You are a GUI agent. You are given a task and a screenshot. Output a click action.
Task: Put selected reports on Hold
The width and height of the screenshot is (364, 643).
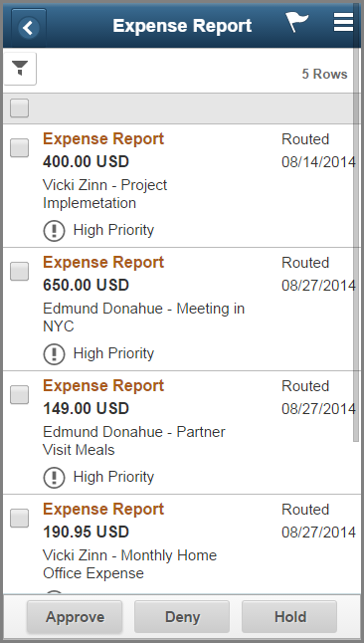click(289, 617)
